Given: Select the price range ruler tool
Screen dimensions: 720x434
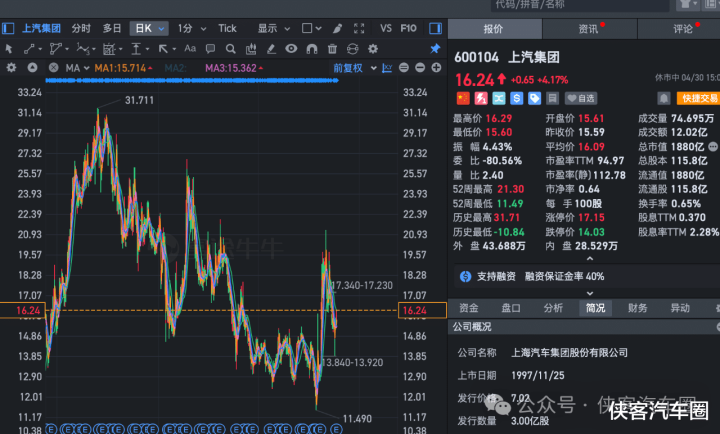Looking at the screenshot, I should pos(136,49).
